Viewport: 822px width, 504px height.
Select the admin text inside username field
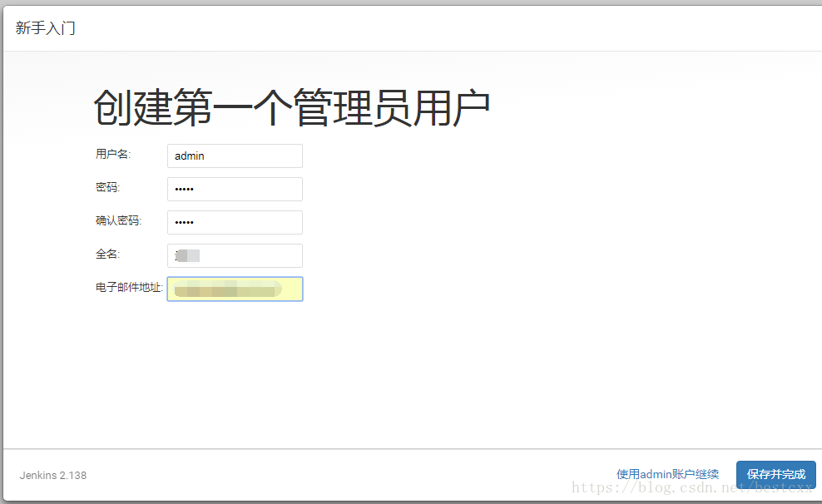[189, 156]
